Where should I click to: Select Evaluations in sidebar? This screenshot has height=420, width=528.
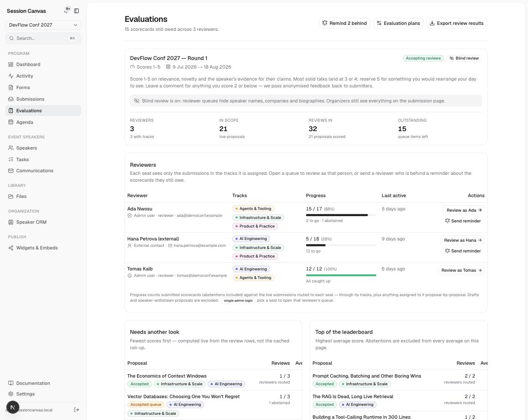[43, 111]
